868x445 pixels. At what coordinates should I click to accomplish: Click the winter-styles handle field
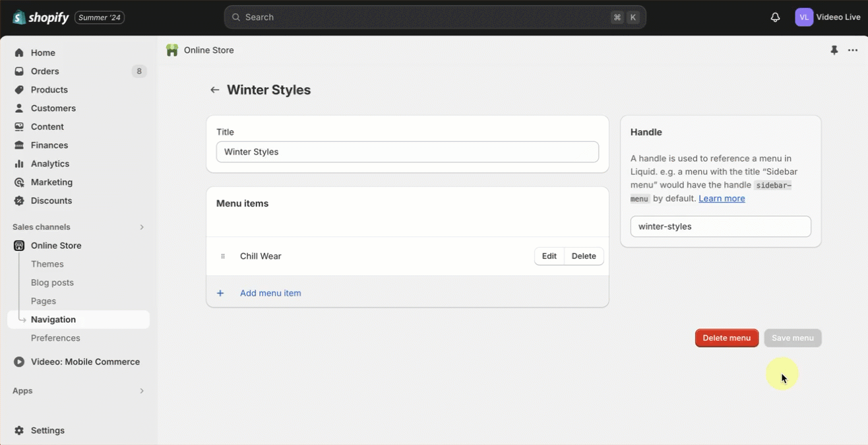pyautogui.click(x=720, y=226)
